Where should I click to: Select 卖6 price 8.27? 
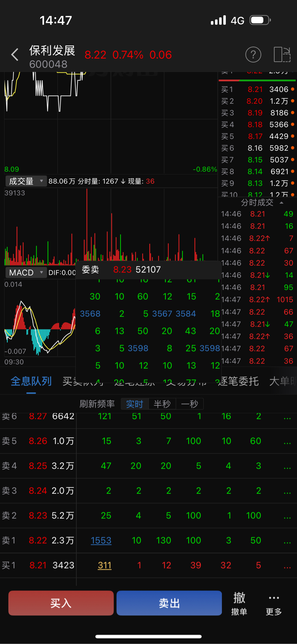tap(38, 416)
